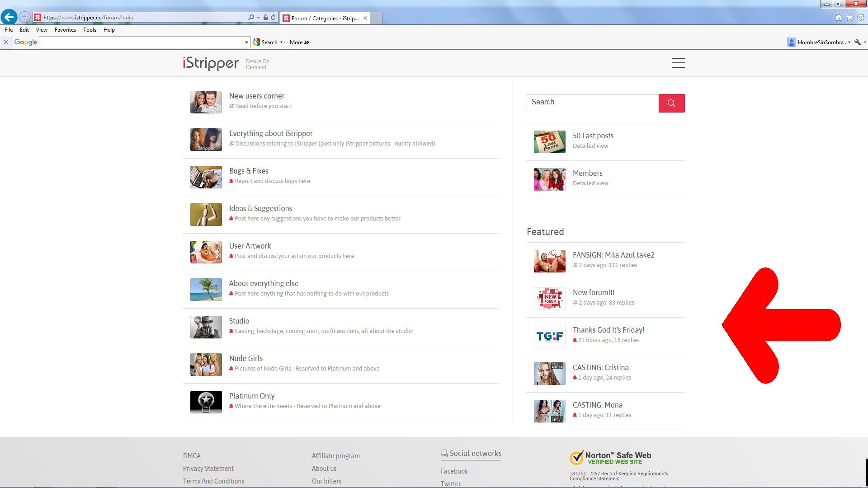
Task: Click the browser back arrow button
Action: coord(9,17)
